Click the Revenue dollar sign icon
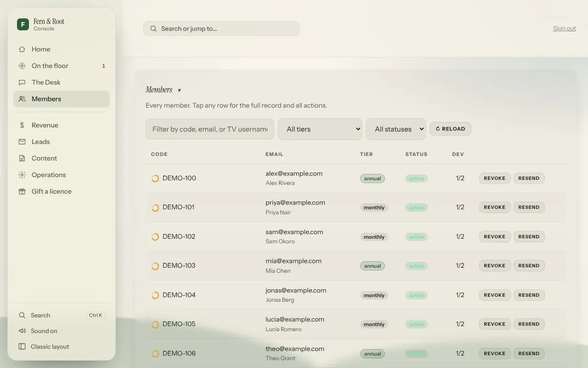 tap(22, 125)
